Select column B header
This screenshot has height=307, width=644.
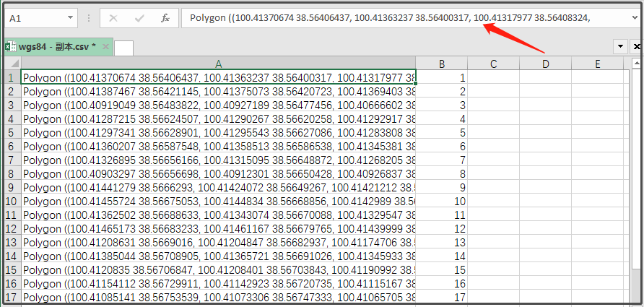click(x=442, y=64)
